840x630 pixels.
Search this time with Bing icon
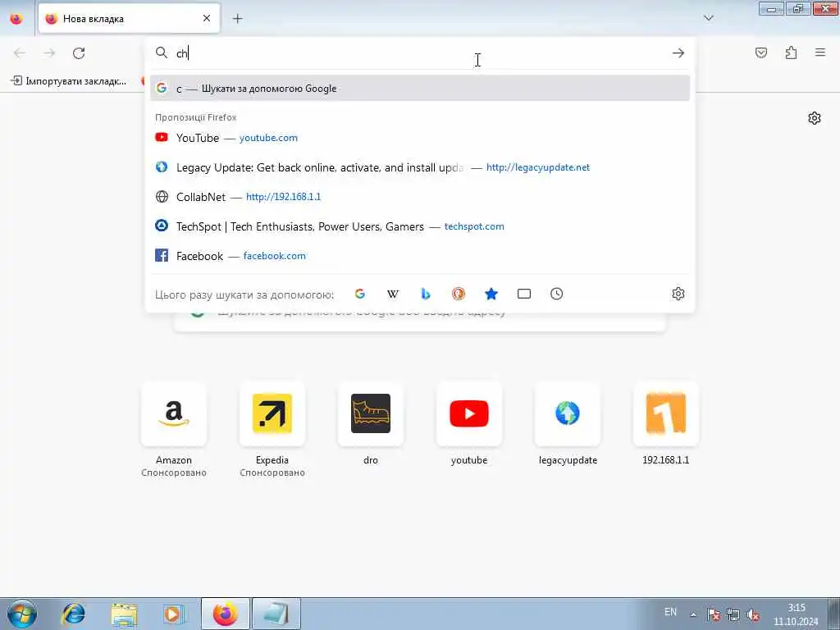click(x=426, y=294)
